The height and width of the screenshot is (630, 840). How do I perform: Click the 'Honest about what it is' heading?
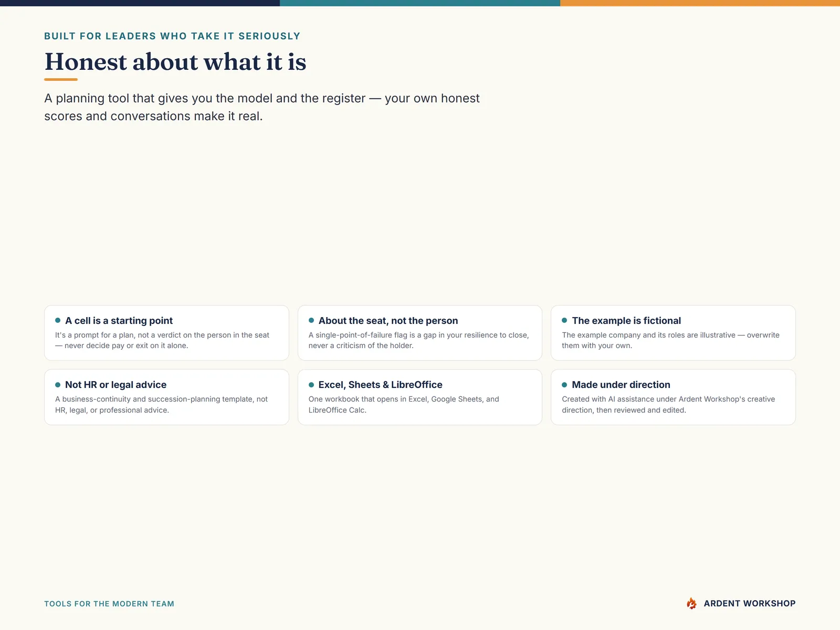click(175, 62)
